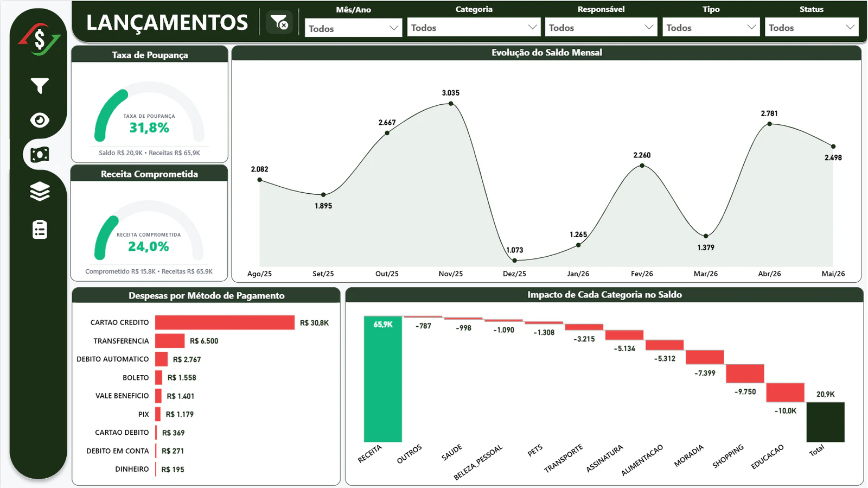Image resolution: width=868 pixels, height=488 pixels.
Task: Open the funnel filter page in sidebar
Action: (x=40, y=86)
